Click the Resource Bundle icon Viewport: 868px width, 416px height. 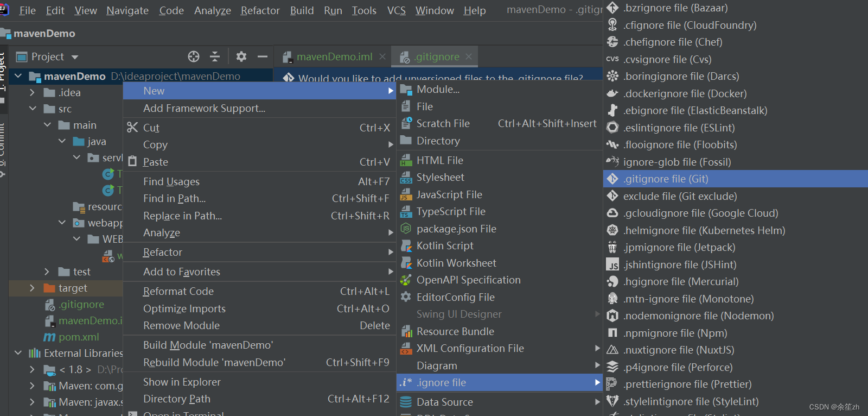click(406, 331)
